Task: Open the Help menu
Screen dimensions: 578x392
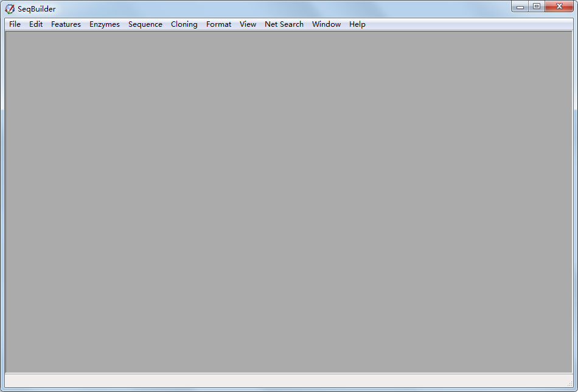Action: pos(357,24)
